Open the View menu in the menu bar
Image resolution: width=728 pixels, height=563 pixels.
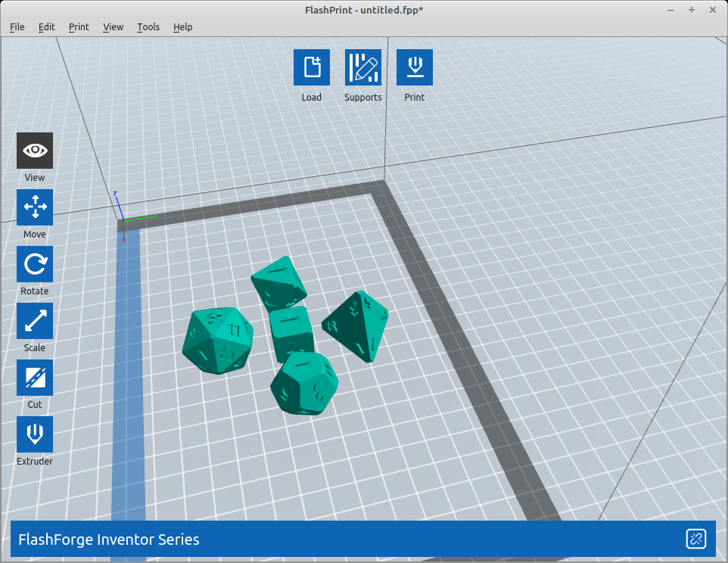point(113,26)
